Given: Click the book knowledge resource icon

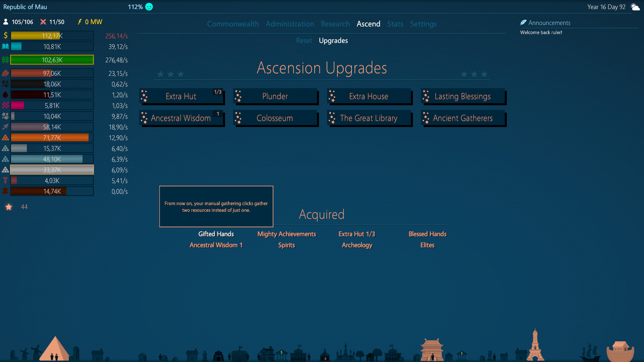Looking at the screenshot, I should tap(5, 46).
